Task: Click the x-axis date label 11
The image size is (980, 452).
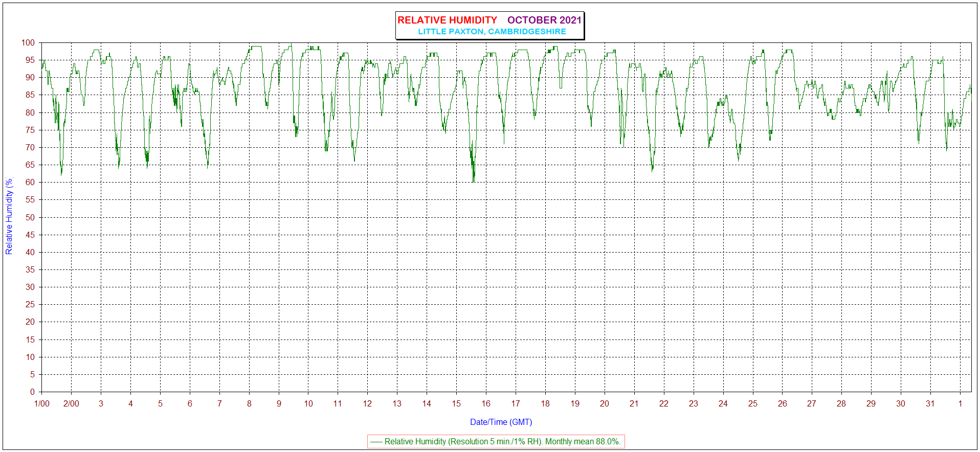Action: (x=338, y=403)
